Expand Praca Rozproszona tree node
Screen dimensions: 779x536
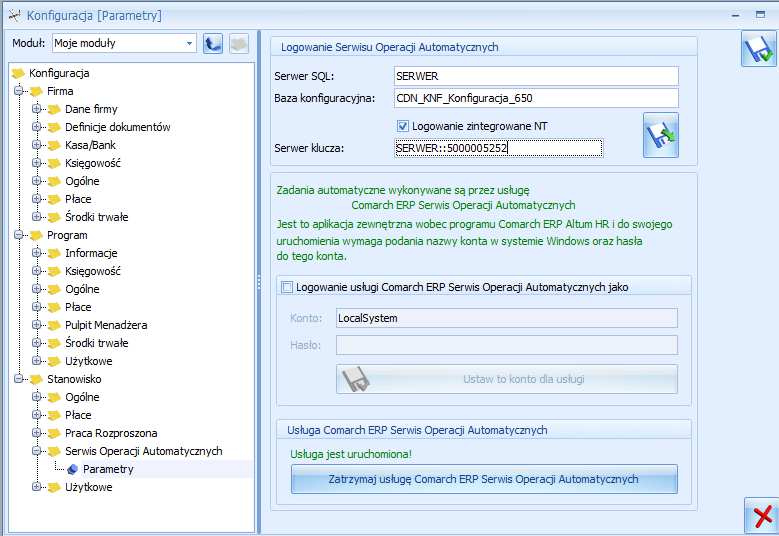click(36, 433)
